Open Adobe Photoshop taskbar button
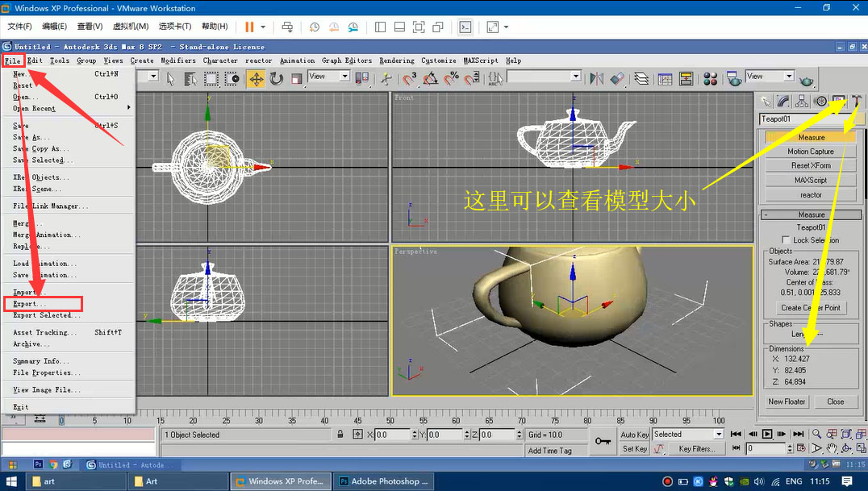Image resolution: width=868 pixels, height=491 pixels. [x=384, y=481]
